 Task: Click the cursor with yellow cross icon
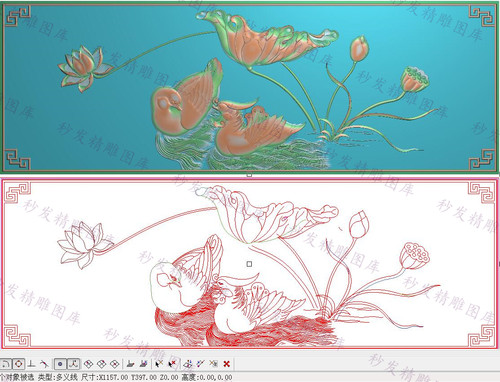click(159, 364)
